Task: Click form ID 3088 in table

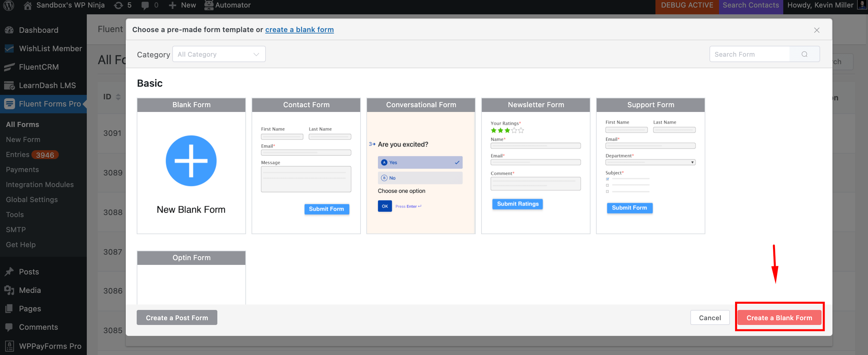Action: pos(113,213)
